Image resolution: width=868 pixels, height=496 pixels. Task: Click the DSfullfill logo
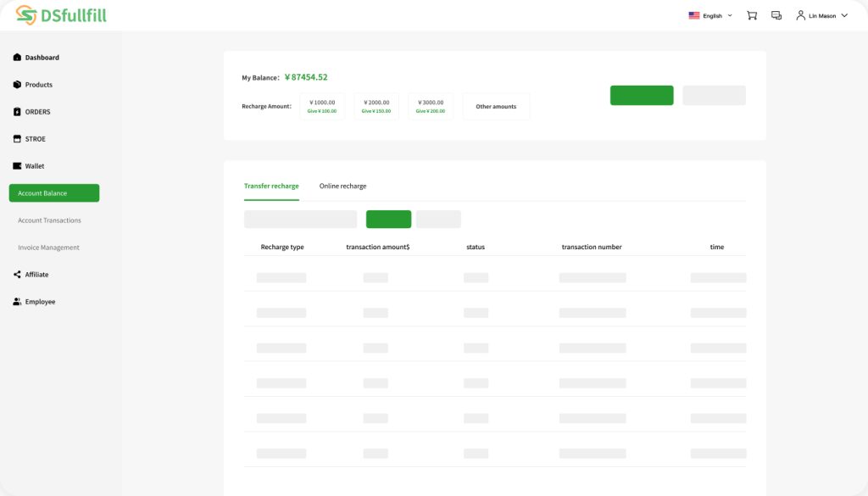point(61,15)
